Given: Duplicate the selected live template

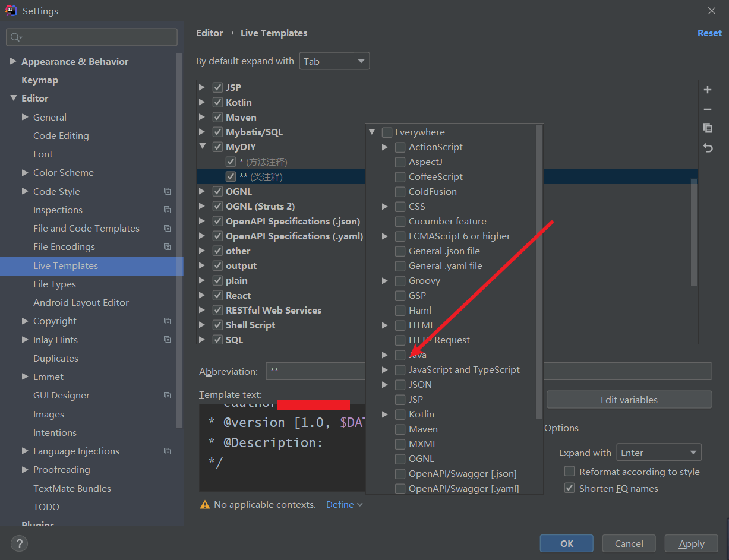Looking at the screenshot, I should (707, 128).
